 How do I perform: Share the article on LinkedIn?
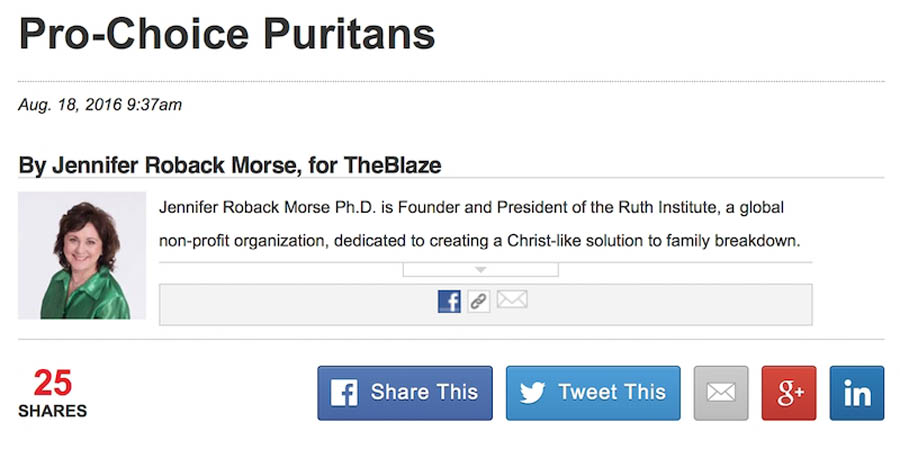tap(857, 393)
